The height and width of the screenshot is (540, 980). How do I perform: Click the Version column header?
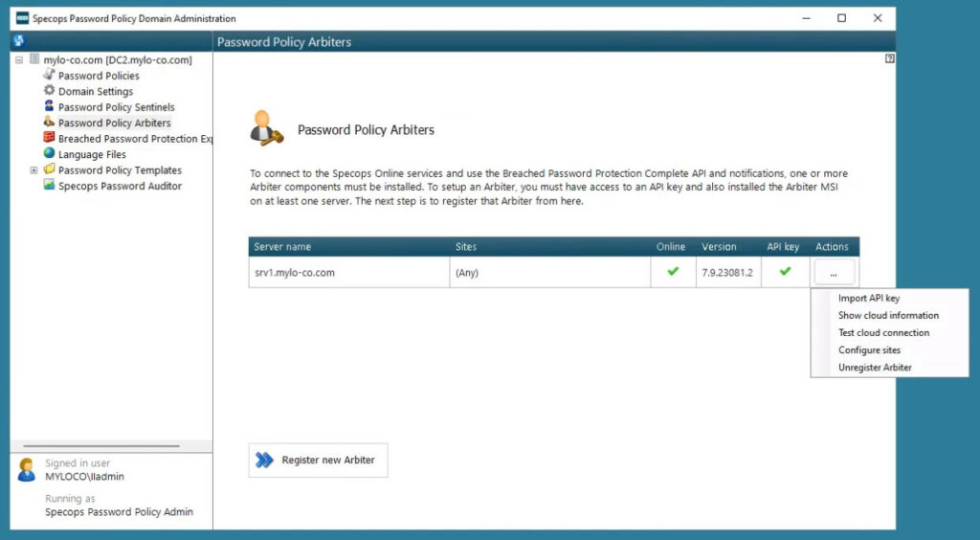[x=728, y=247]
